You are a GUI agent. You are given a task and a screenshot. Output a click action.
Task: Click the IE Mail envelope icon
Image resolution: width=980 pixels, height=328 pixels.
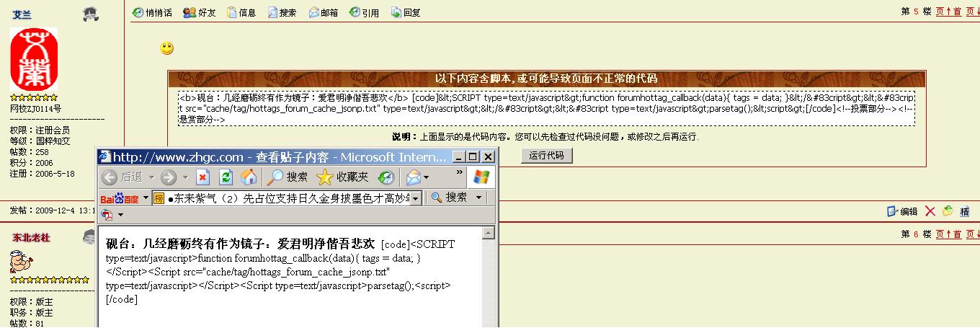(413, 177)
